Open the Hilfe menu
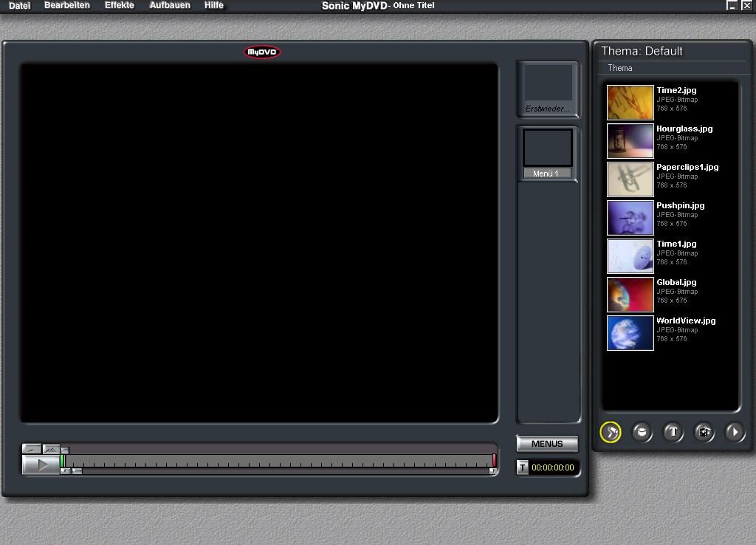The width and height of the screenshot is (756, 545). (x=213, y=5)
